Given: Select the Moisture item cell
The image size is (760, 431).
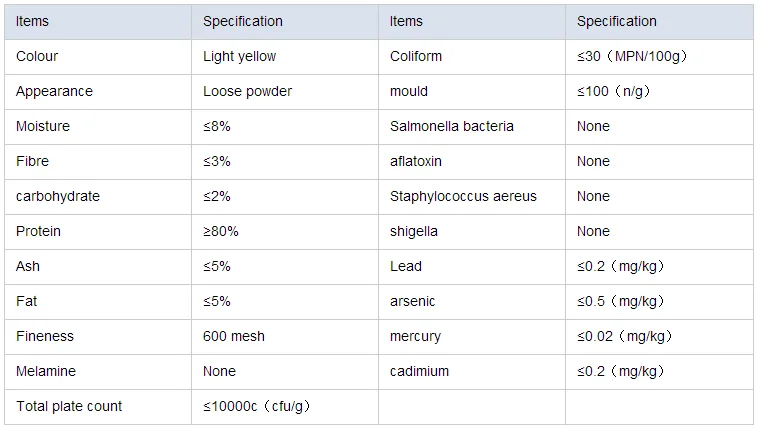Looking at the screenshot, I should pyautogui.click(x=43, y=126).
